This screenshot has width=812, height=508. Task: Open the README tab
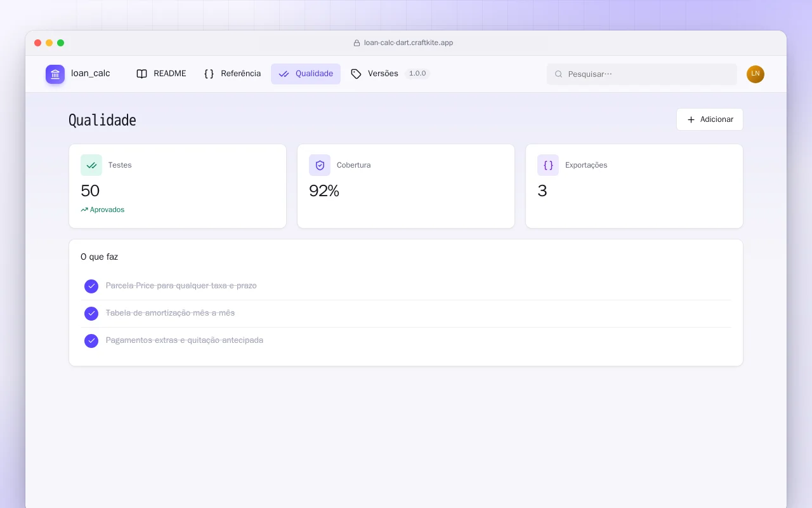(161, 74)
